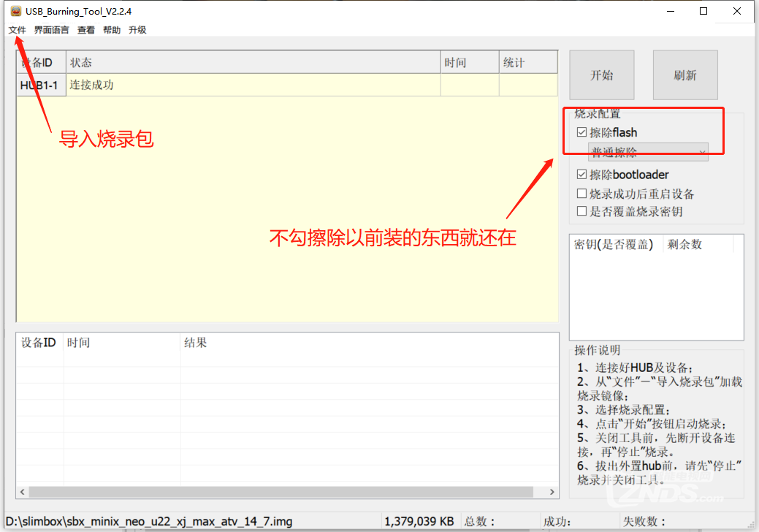Enable 是否覆盖烧录密钥 checkbox
Viewport: 759px width, 532px height.
[x=581, y=211]
